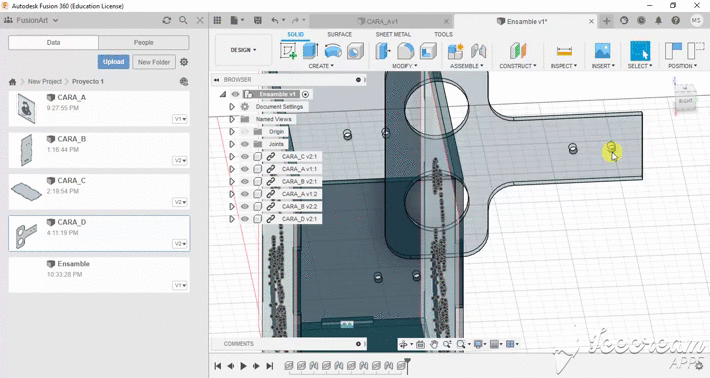This screenshot has height=378, width=710.
Task: Click the timeline end marker
Action: coord(407,365)
